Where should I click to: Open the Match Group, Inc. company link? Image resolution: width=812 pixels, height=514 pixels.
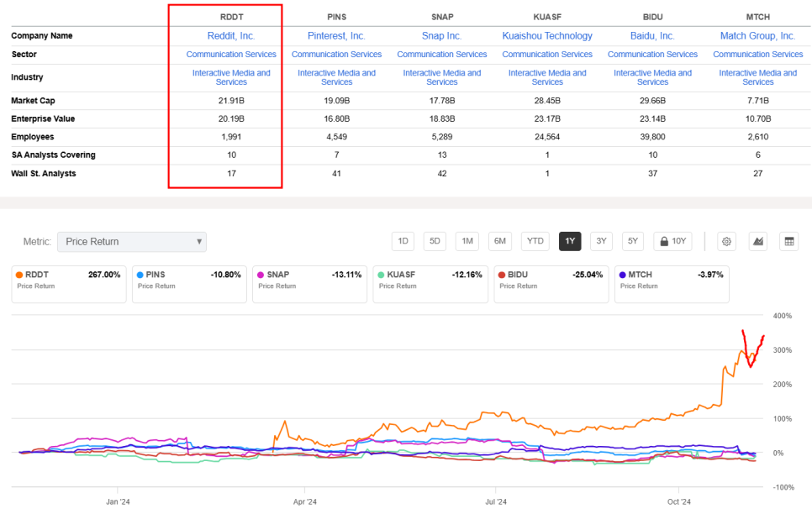pyautogui.click(x=757, y=36)
